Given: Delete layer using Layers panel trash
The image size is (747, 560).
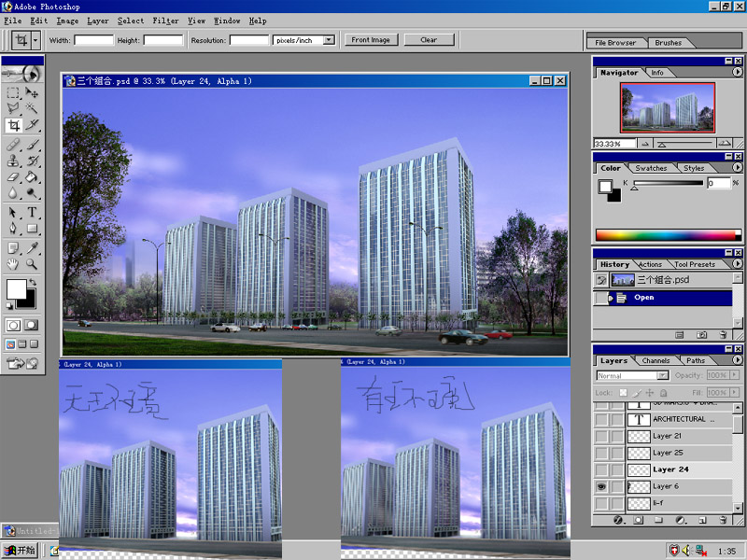Looking at the screenshot, I should pos(723,520).
